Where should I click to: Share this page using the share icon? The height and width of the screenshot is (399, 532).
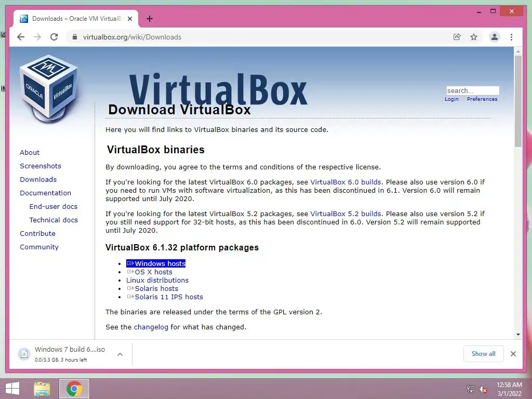tap(457, 37)
